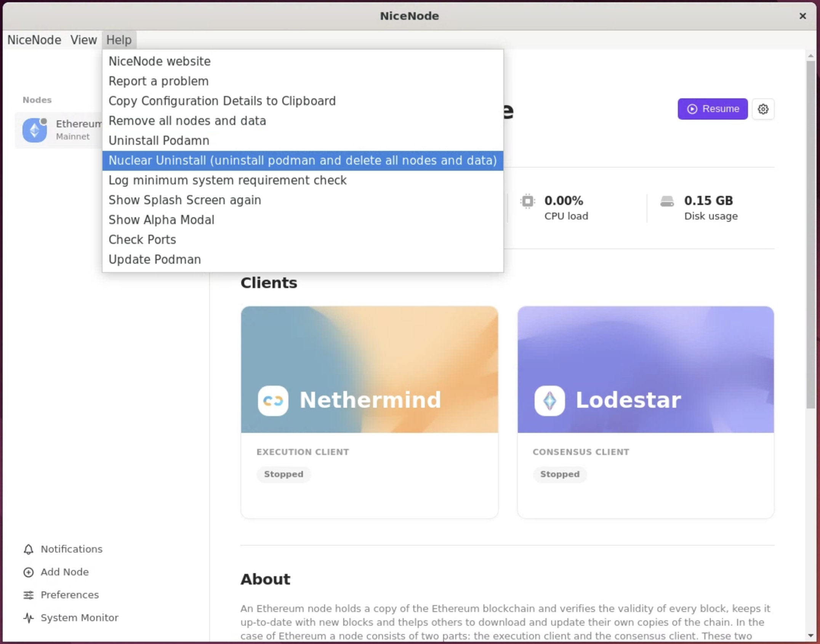Click the scrollbar down arrow
Image resolution: width=820 pixels, height=644 pixels.
(810, 636)
